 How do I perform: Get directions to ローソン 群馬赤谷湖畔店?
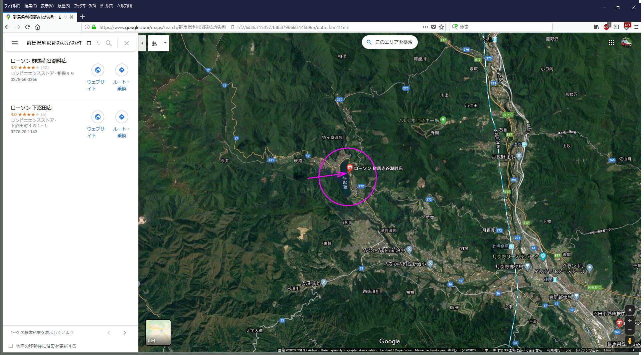[121, 70]
